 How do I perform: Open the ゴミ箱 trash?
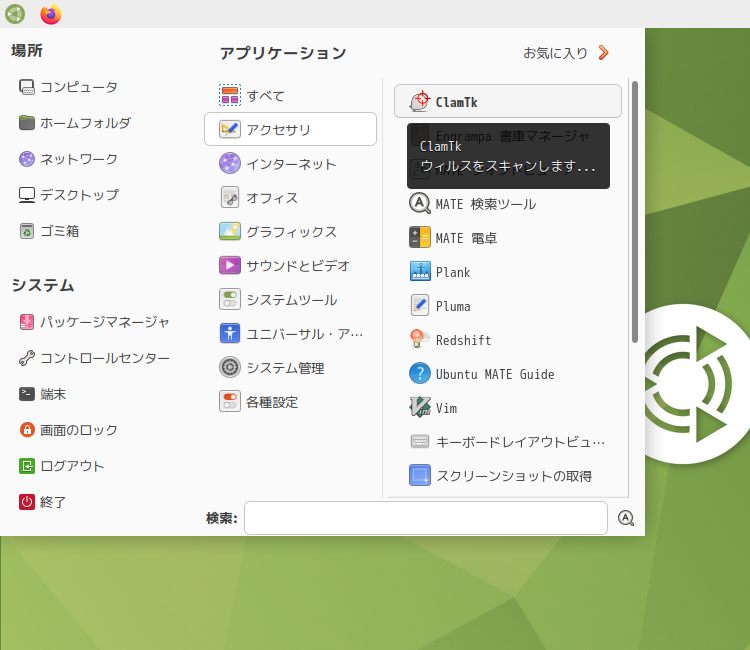[x=49, y=231]
